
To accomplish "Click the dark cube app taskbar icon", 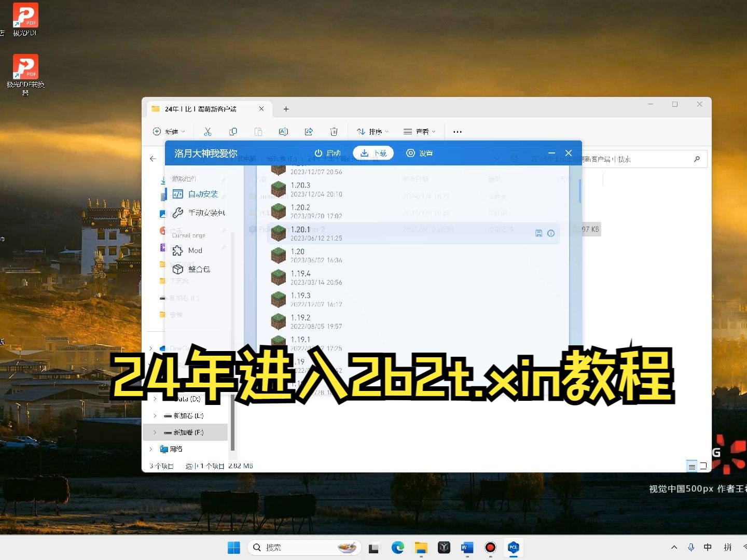I will 444,548.
